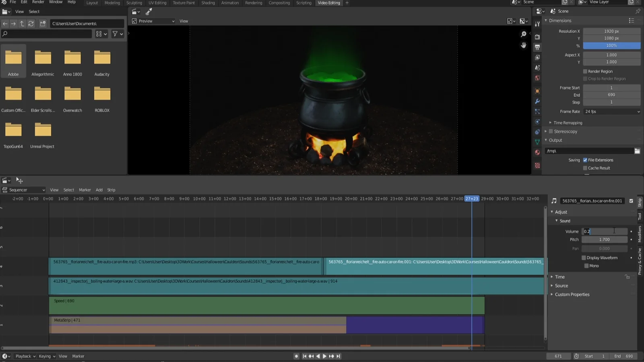Screen dimensions: 644x362
Task: Edit the Volume value field
Action: [604, 231]
